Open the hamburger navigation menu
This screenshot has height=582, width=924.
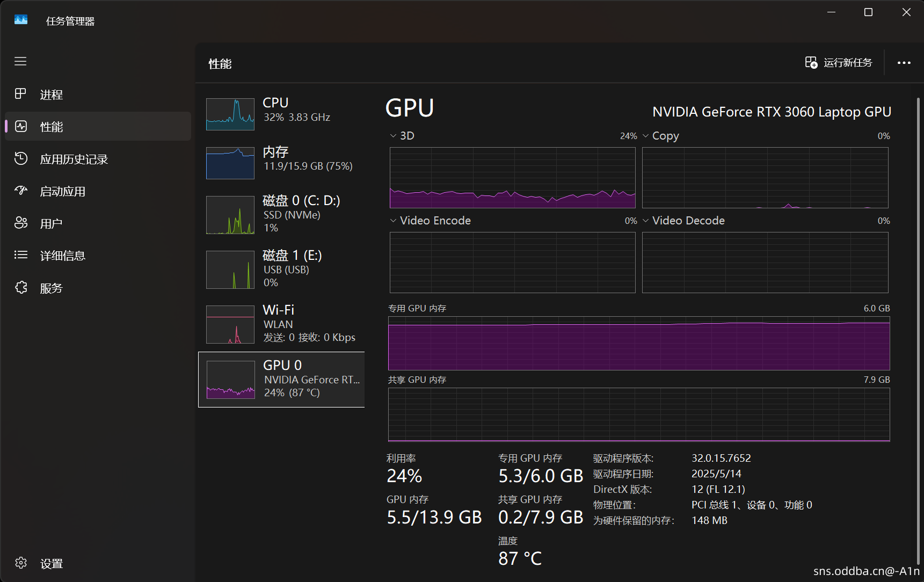[20, 61]
